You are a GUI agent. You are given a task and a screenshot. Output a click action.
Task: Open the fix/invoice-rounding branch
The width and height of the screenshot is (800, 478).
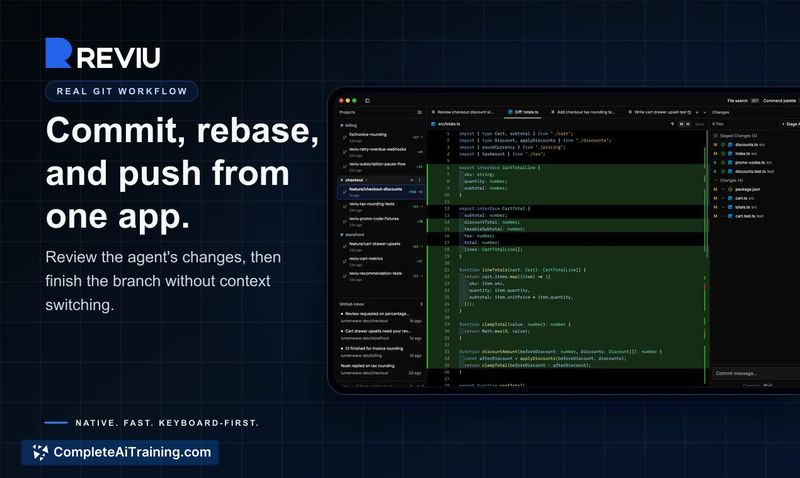(383, 137)
